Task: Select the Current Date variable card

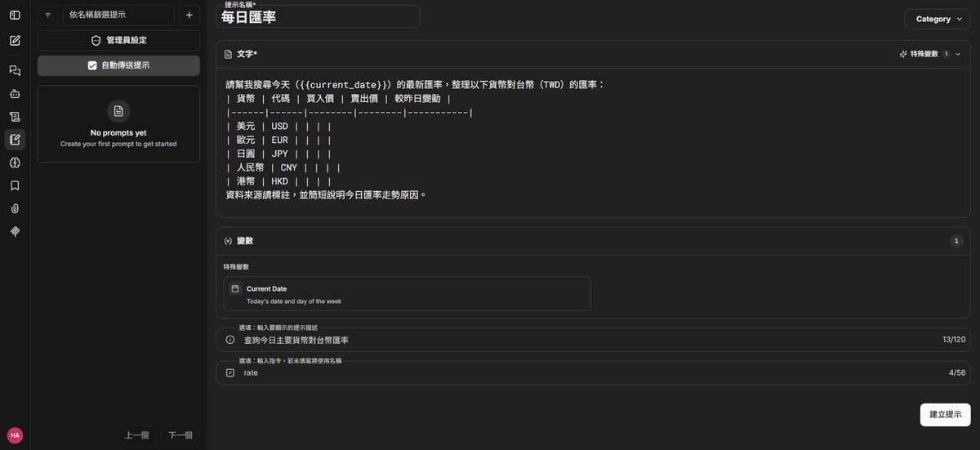Action: pos(407,294)
